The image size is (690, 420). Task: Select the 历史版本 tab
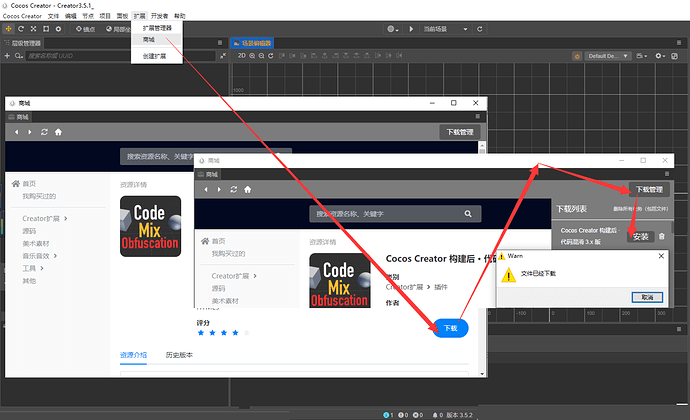point(179,355)
